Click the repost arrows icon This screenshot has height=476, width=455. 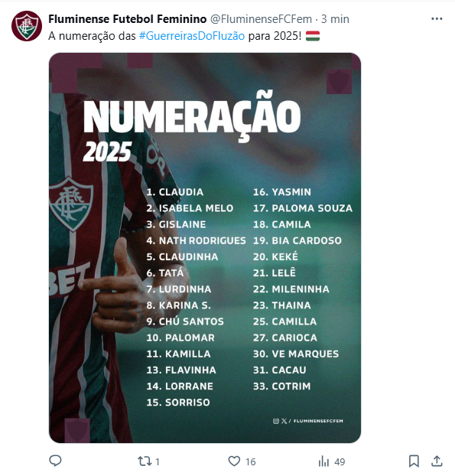(x=145, y=461)
